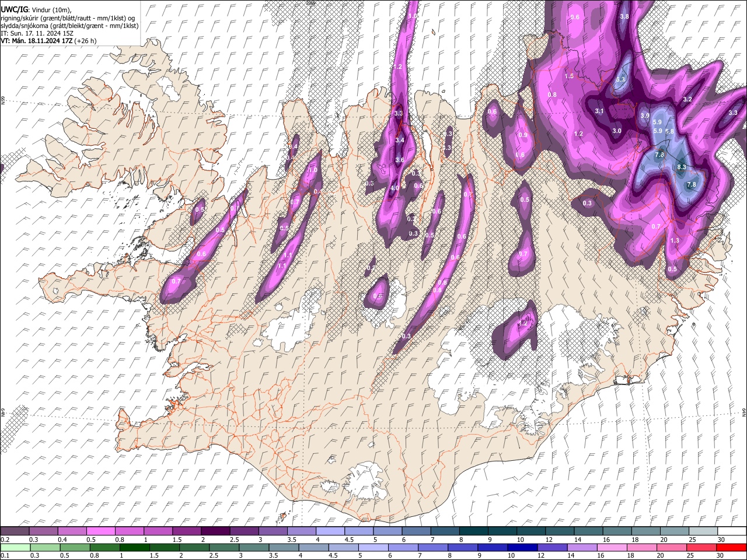Screen dimensions: 747x560
Task: Click the 0.4 label under the upper legend row
Action: pos(62,540)
